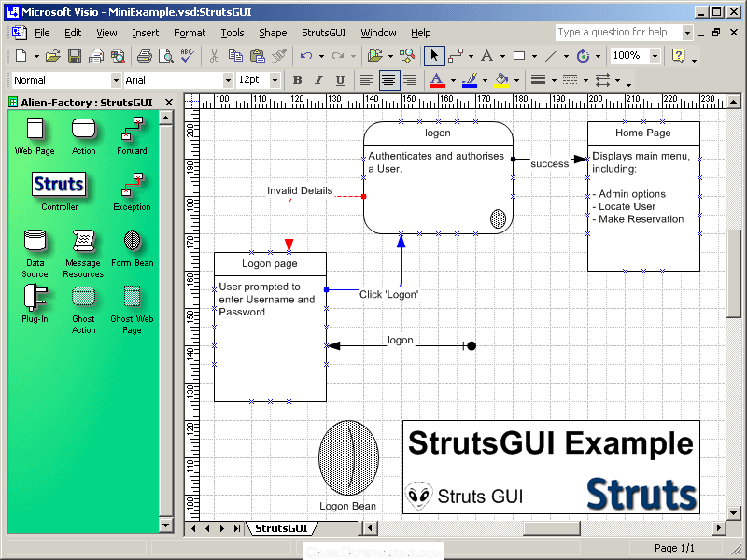Viewport: 747px width, 560px height.
Task: Click the Fill Color swatch button
Action: [501, 80]
